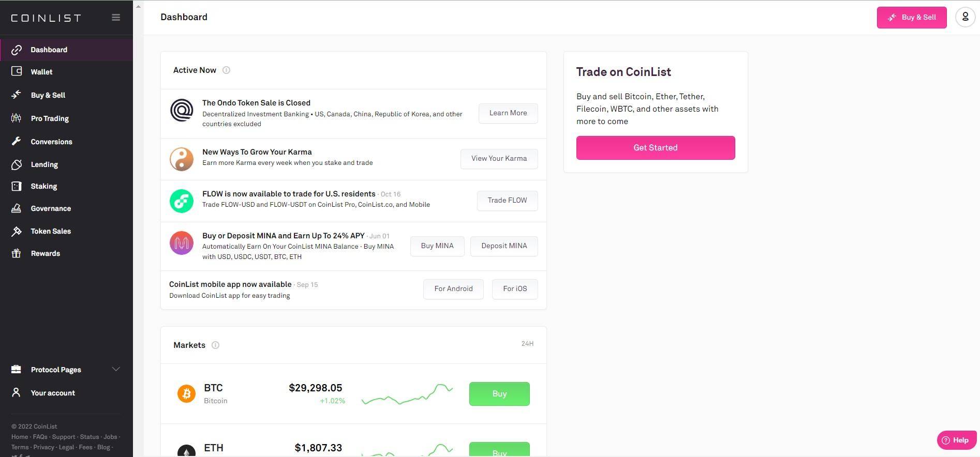Click the Rewards gift box icon
The height and width of the screenshot is (457, 980).
coord(17,253)
